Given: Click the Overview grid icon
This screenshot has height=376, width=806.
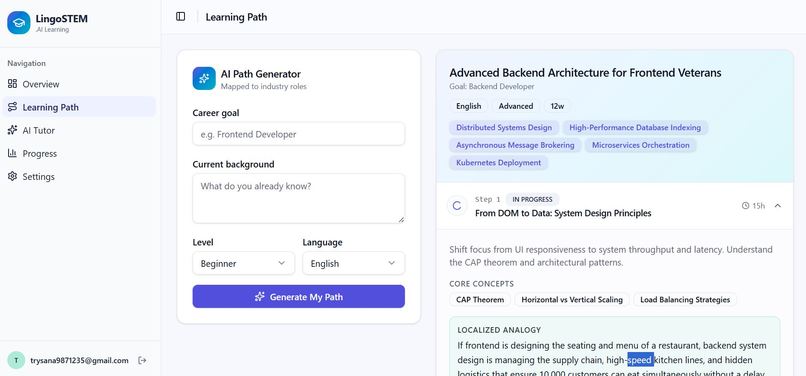Looking at the screenshot, I should [x=12, y=84].
